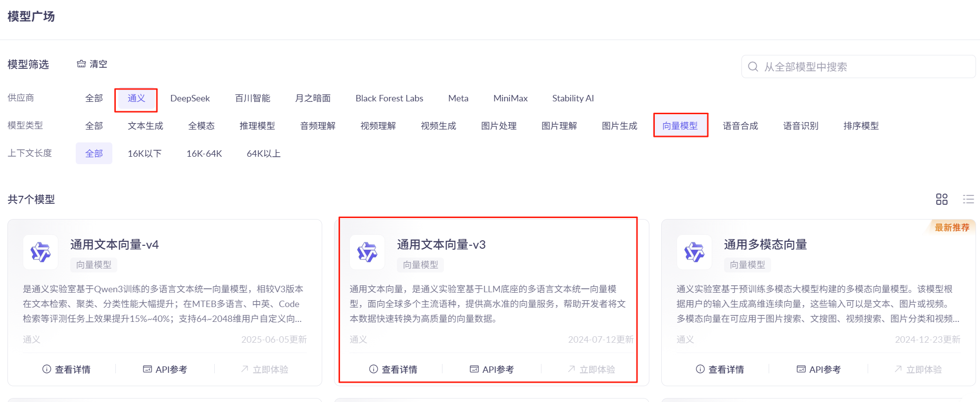Click the 2024-12-23更新 date text
980x402 pixels.
coord(928,339)
